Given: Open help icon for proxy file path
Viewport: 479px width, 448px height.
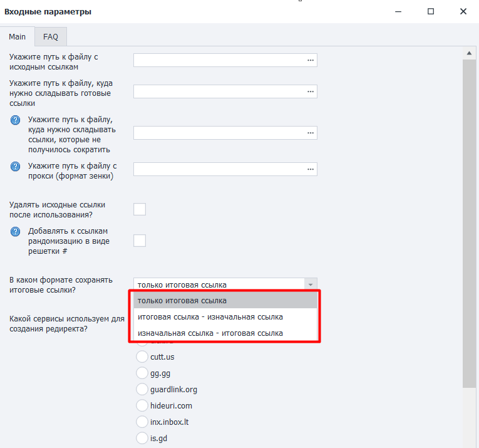Looking at the screenshot, I should (x=15, y=167).
